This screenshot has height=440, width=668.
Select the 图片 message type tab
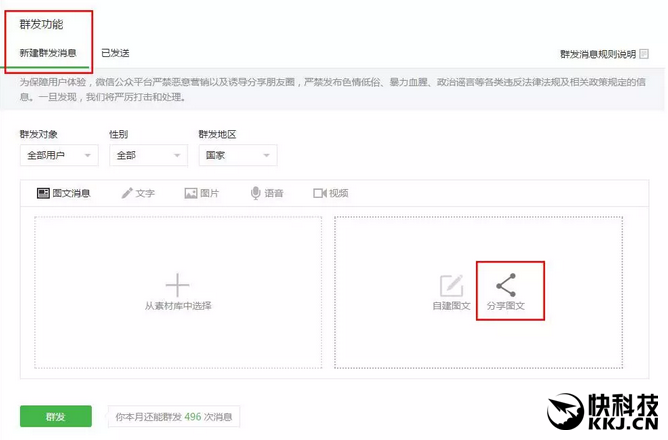pos(202,193)
